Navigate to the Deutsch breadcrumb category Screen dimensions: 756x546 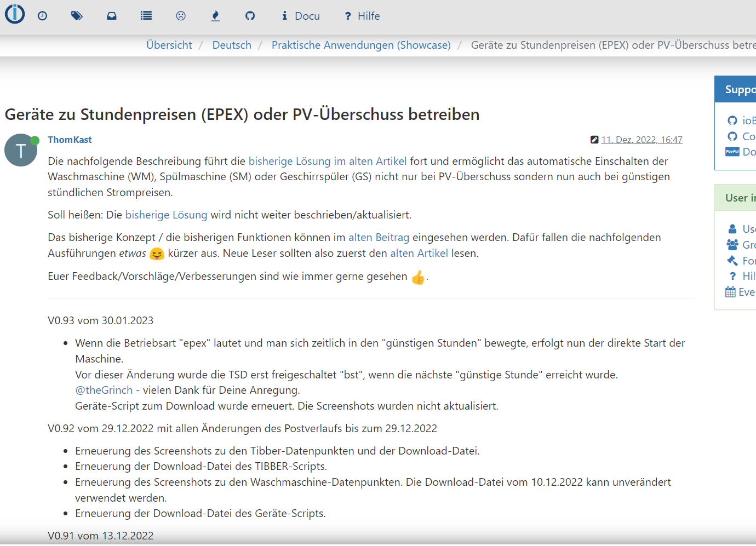coord(232,45)
